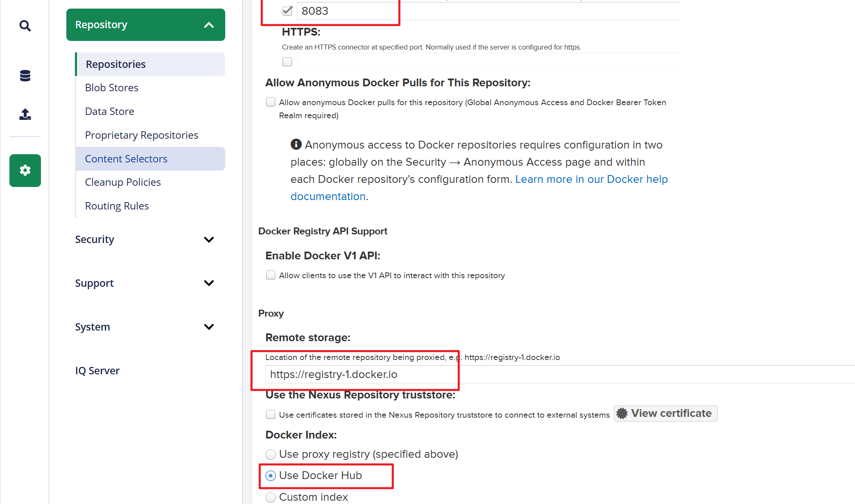Open the Docker help documentation link
The image size is (855, 504).
pos(591,179)
